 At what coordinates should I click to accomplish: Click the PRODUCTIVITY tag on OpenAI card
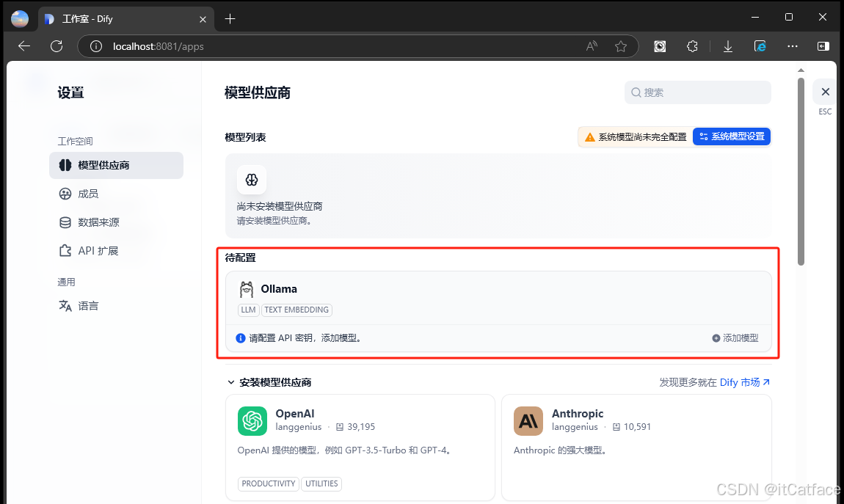tap(269, 483)
